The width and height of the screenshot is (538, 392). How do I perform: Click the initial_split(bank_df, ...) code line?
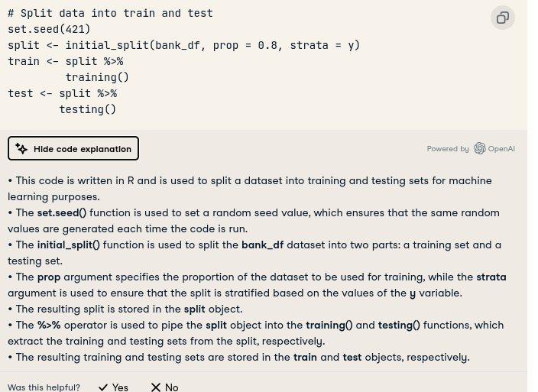click(183, 45)
